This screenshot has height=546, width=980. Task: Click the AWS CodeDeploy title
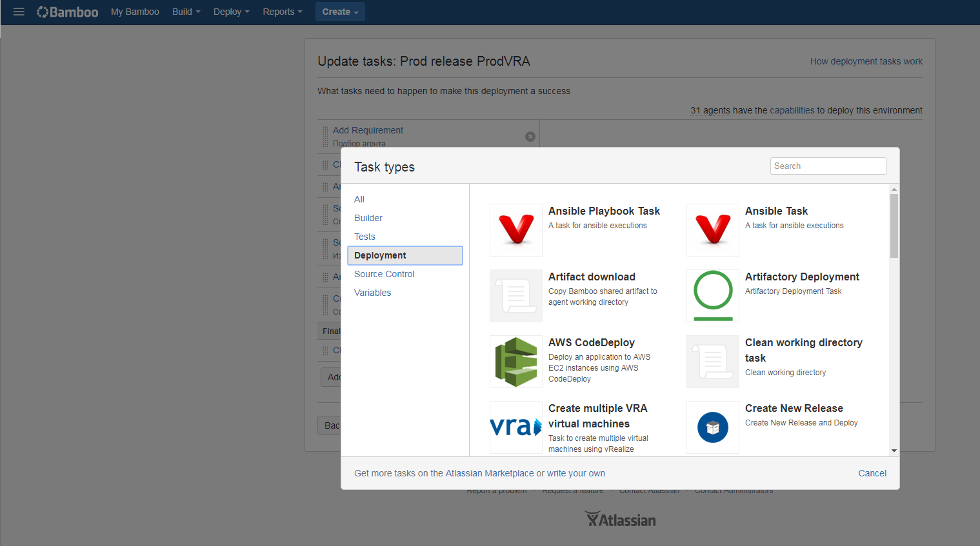pos(592,342)
